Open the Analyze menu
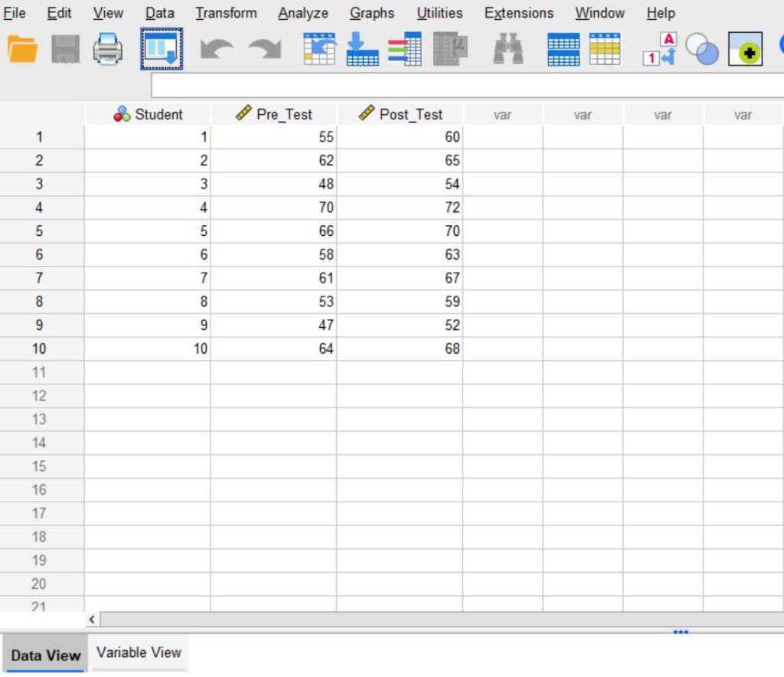The image size is (784, 677). coord(302,13)
